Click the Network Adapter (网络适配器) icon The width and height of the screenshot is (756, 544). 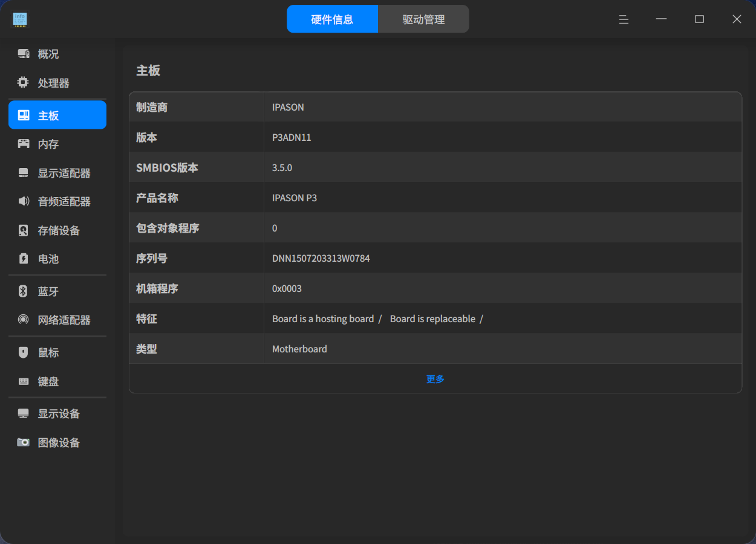coord(24,320)
